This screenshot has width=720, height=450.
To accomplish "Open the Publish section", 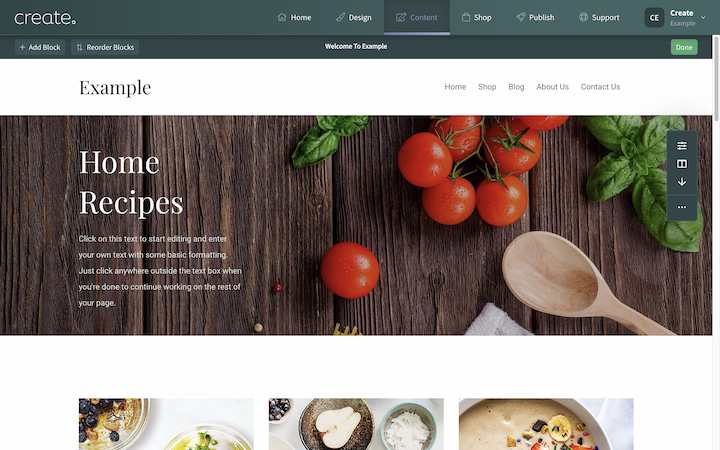I will [535, 17].
